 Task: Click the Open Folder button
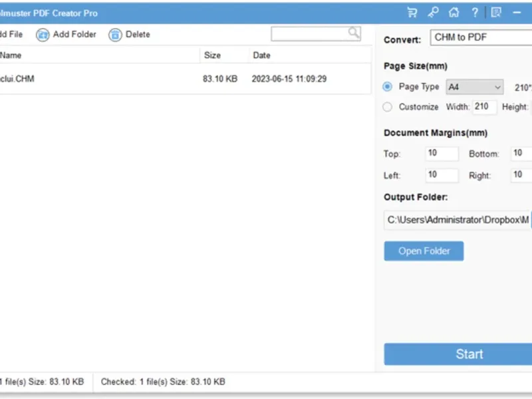[x=424, y=251]
